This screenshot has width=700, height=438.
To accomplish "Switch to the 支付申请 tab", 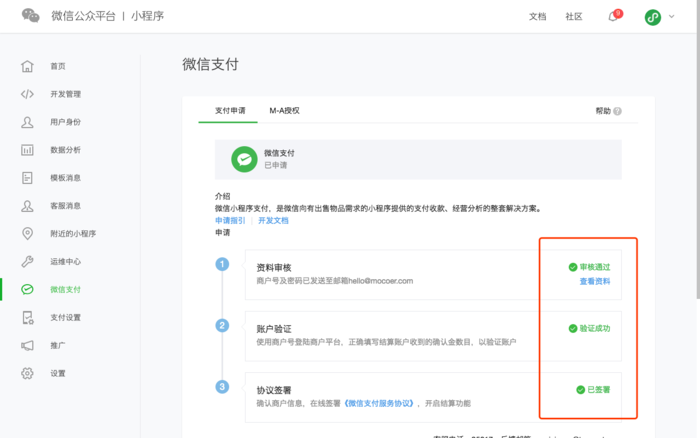I will (x=230, y=110).
